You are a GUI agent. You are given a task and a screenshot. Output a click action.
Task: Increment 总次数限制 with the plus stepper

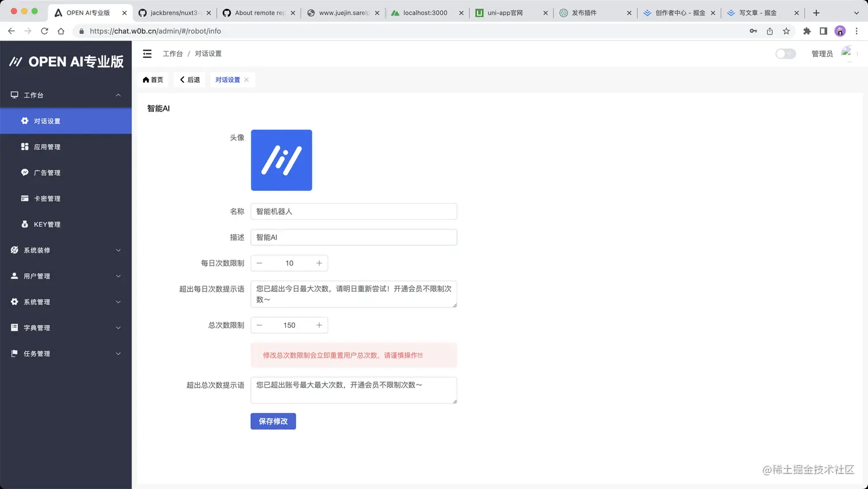319,325
